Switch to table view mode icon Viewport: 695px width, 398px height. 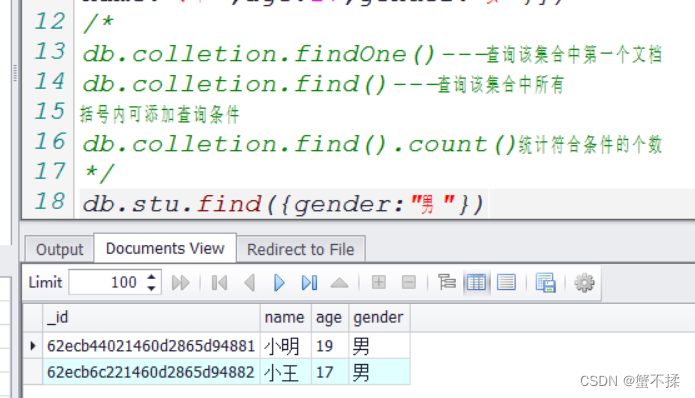coord(476,282)
